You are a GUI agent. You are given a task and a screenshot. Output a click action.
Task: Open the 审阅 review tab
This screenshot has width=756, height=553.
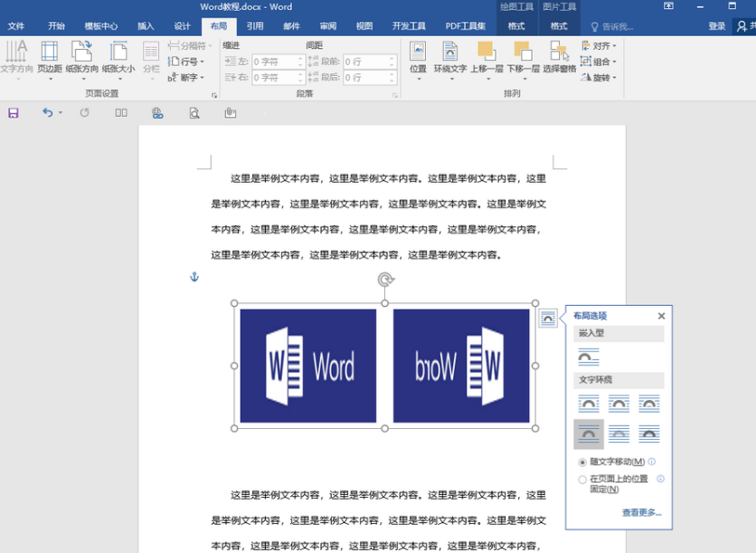point(327,26)
